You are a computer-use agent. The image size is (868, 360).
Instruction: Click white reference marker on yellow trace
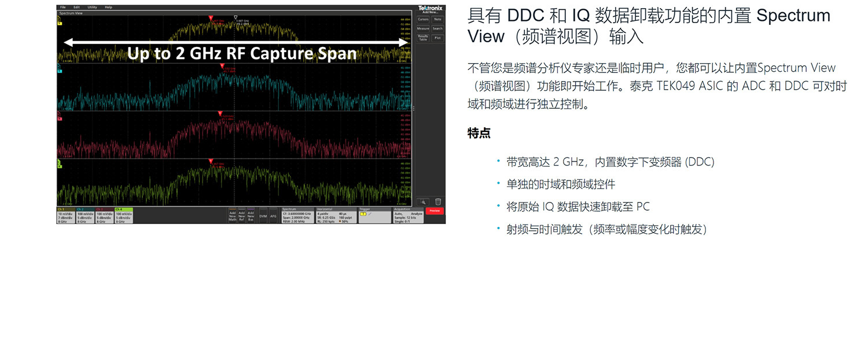(236, 18)
